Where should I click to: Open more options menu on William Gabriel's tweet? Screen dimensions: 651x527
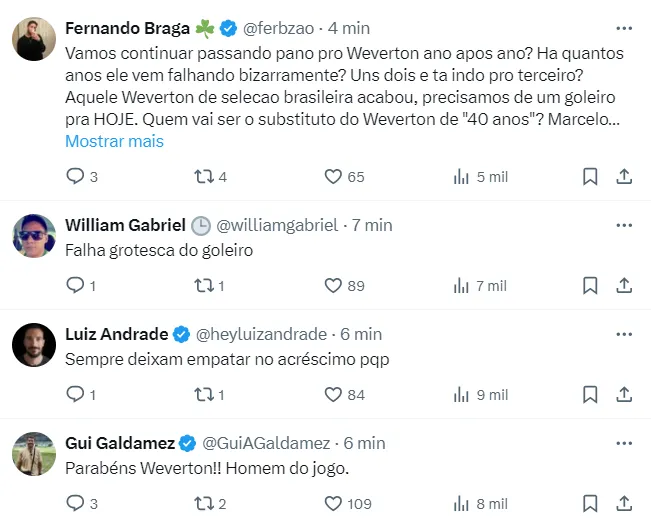(x=623, y=225)
